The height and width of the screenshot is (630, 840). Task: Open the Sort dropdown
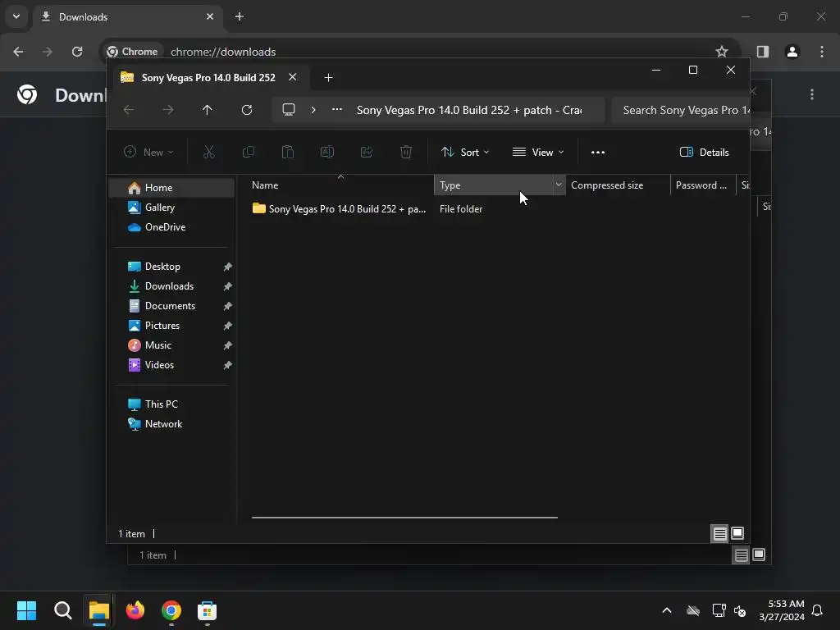tap(465, 152)
